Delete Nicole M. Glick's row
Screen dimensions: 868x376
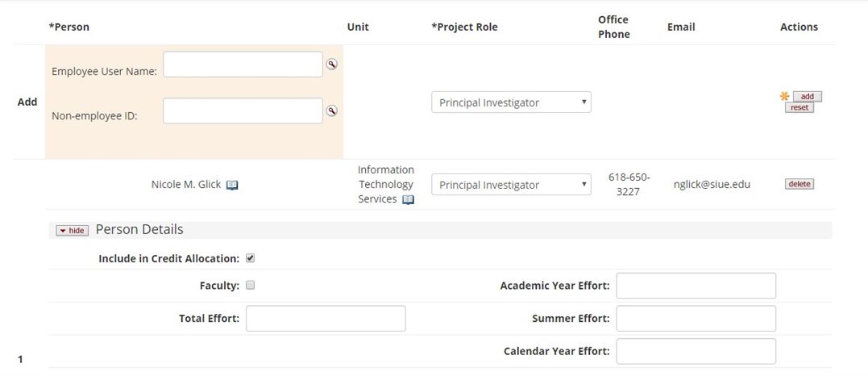coord(799,184)
